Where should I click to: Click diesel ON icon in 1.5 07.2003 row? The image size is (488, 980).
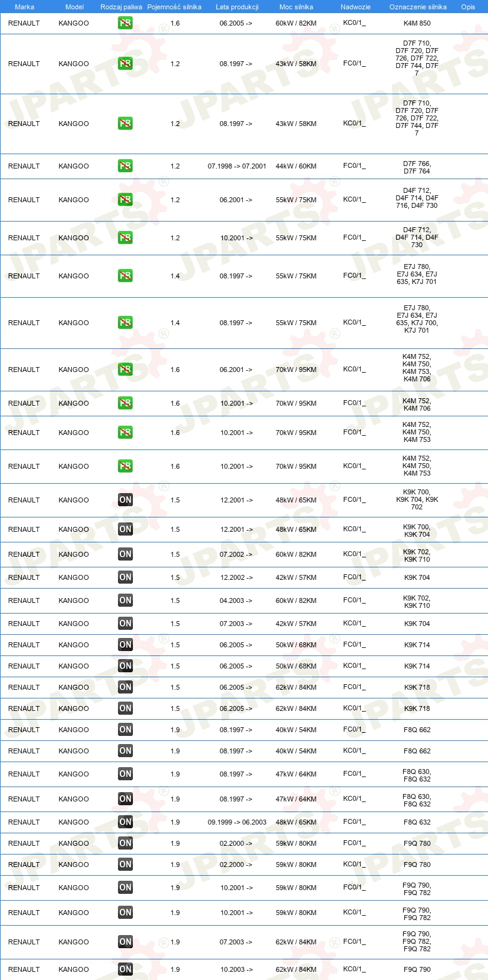point(125,624)
